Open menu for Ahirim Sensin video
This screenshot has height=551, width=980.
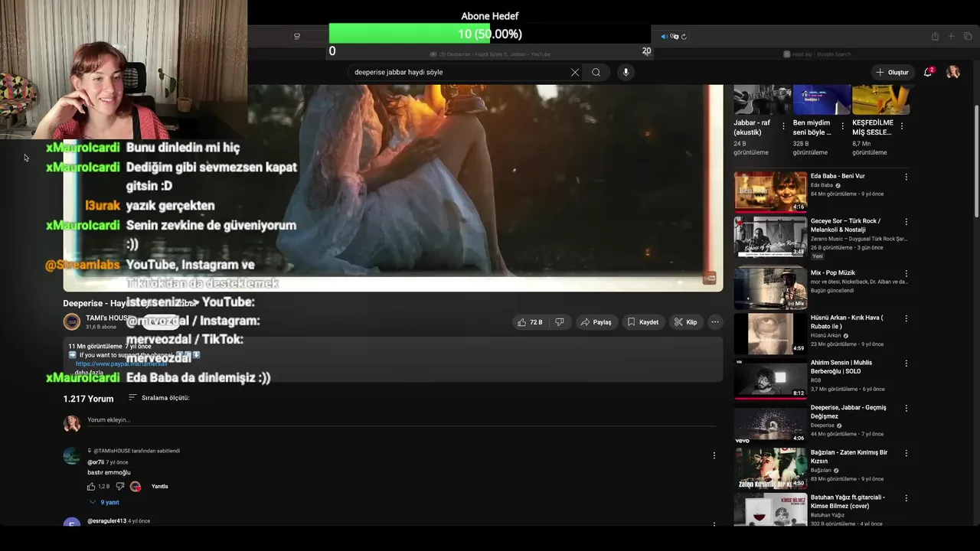tap(906, 364)
